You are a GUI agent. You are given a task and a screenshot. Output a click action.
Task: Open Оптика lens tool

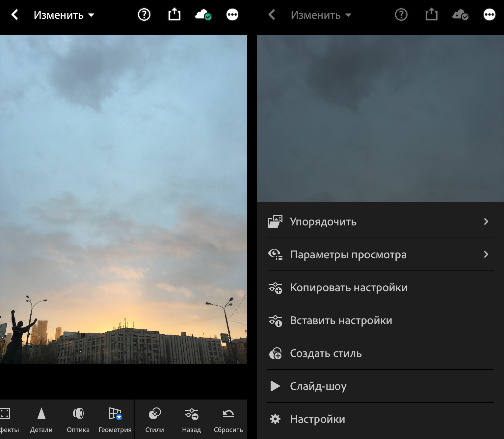(78, 420)
